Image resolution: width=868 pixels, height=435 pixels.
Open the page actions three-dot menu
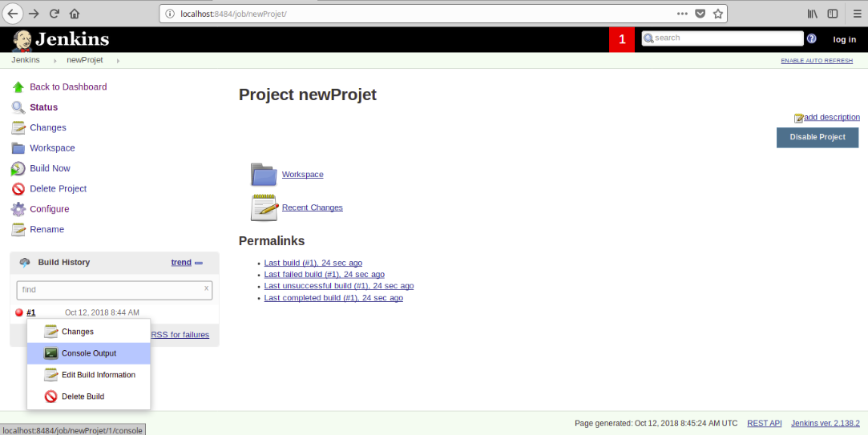tap(682, 14)
